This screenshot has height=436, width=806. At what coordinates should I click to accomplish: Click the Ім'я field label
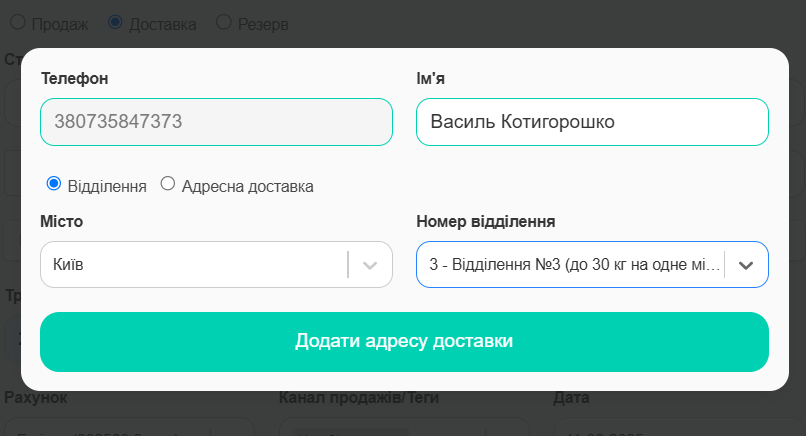[x=430, y=79]
